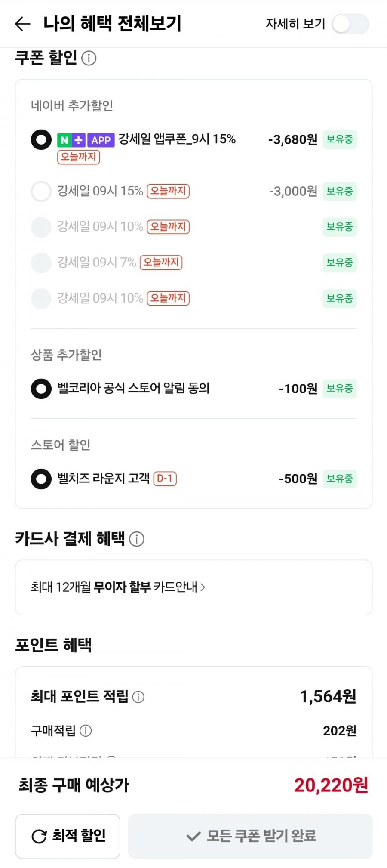Tap the purple APP badge
Viewport: 387px width, 868px height.
coord(101,140)
